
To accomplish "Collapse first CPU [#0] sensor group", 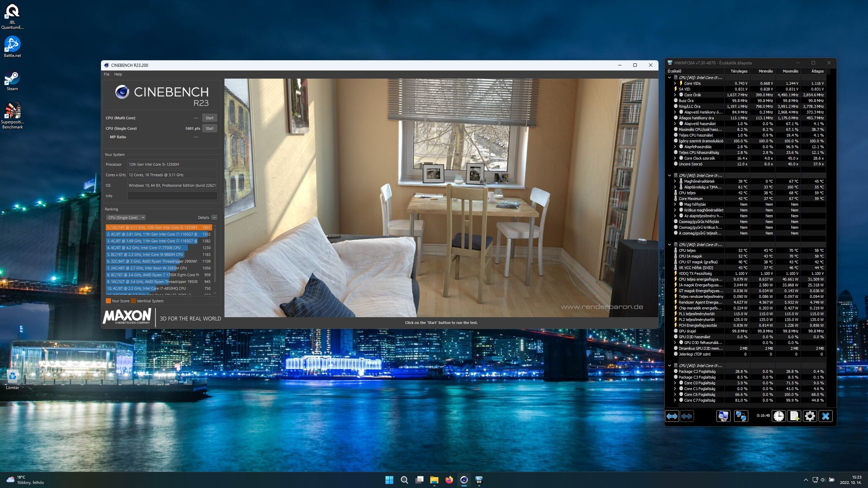I will click(669, 77).
